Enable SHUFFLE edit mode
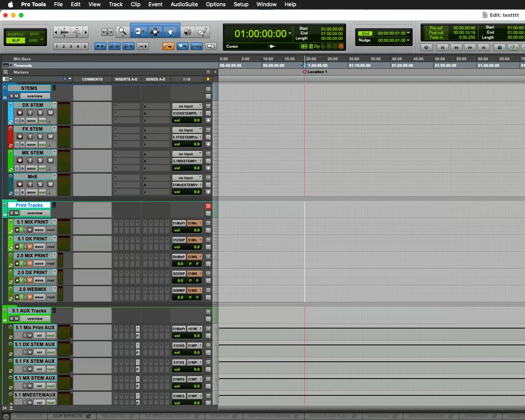The height and width of the screenshot is (420, 525). point(16,34)
